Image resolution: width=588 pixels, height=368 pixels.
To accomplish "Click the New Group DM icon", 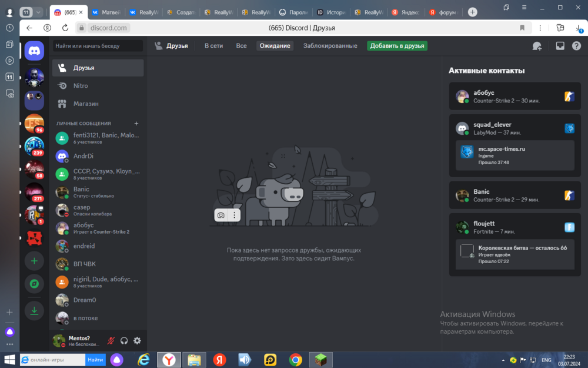I will click(537, 46).
